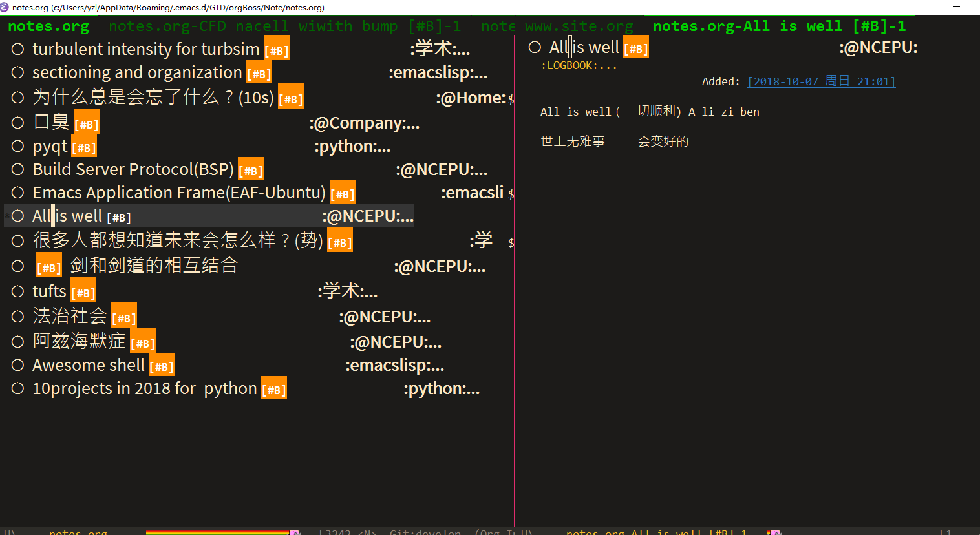Click the bullet of 'All is well' in left pane

(18, 216)
